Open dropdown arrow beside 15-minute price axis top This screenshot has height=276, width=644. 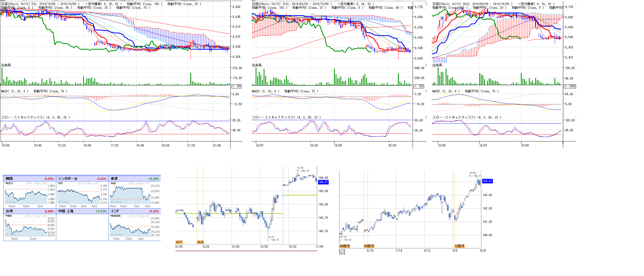pyautogui.click(x=426, y=4)
